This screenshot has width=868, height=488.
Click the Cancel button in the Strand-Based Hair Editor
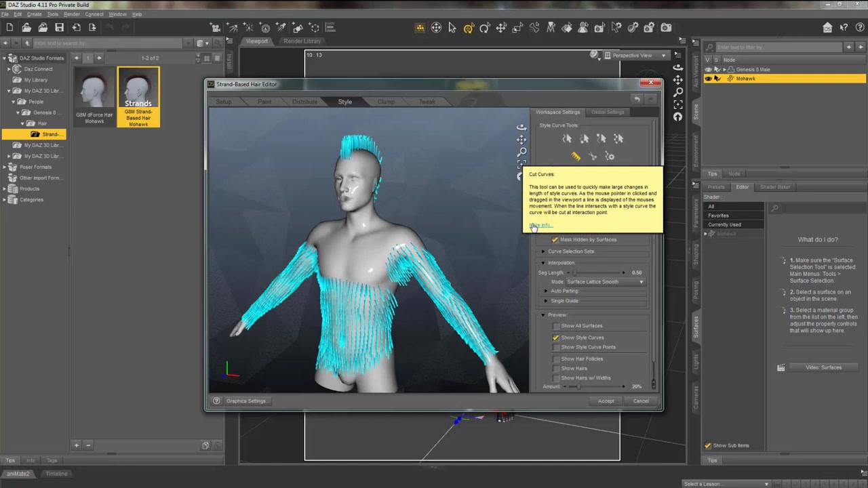click(641, 401)
